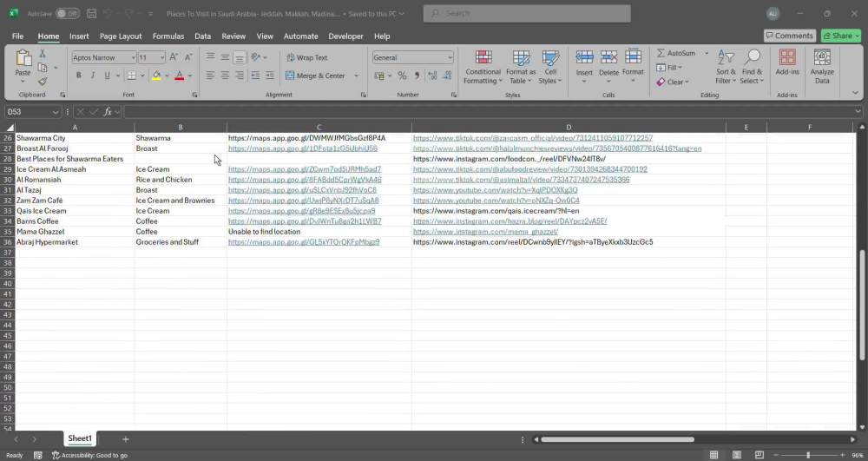Increase decimal places
This screenshot has height=461, width=868.
432,76
